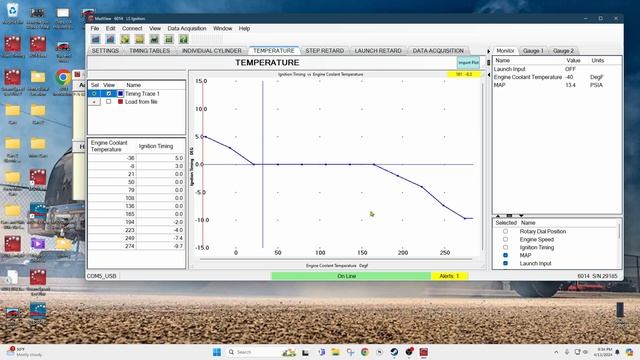The height and width of the screenshot is (360, 640).
Task: Click blue color swatch of Timing Trace 1
Action: [120, 93]
